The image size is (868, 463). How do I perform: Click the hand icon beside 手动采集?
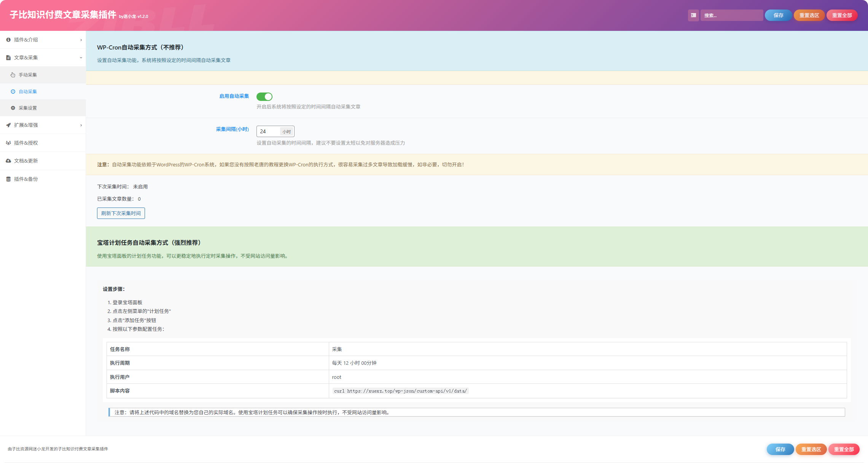coord(13,75)
